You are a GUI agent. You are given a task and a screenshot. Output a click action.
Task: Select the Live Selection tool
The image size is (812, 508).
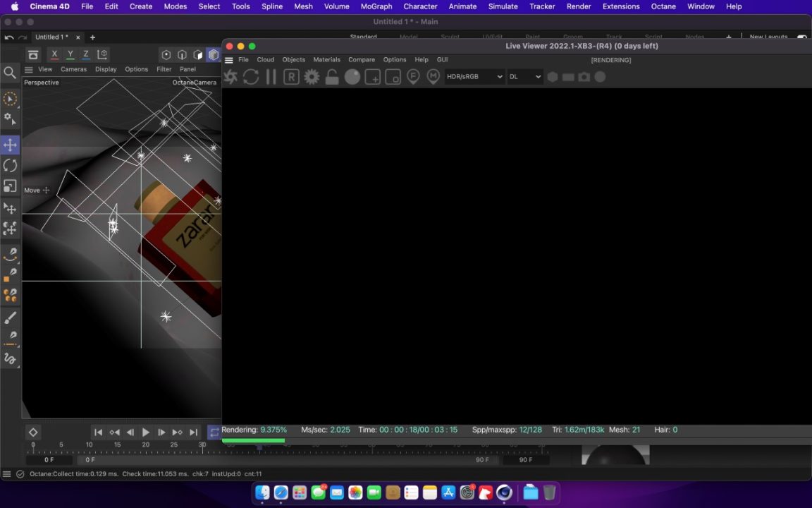pos(11,99)
